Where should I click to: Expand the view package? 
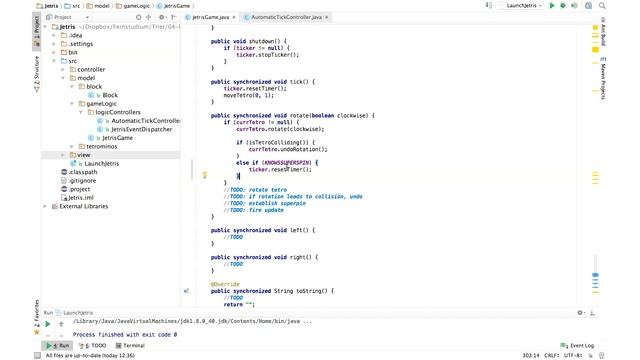(x=63, y=155)
